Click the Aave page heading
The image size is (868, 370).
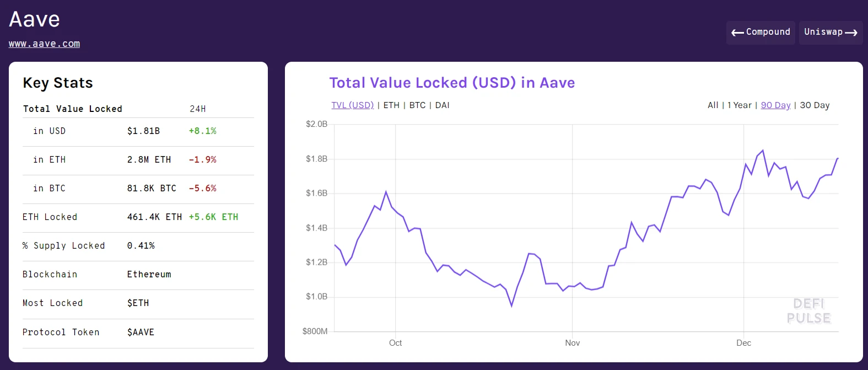tap(34, 18)
